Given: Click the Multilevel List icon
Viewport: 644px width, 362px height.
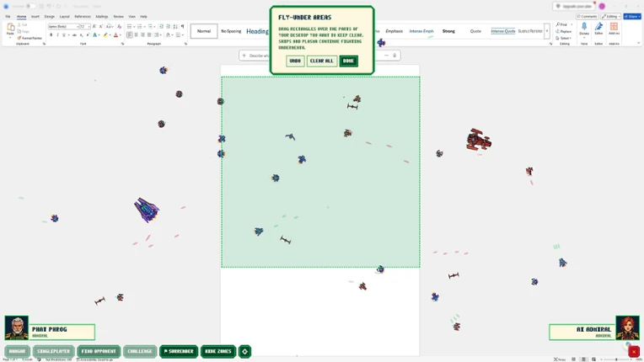Looking at the screenshot, I should tap(150, 26).
